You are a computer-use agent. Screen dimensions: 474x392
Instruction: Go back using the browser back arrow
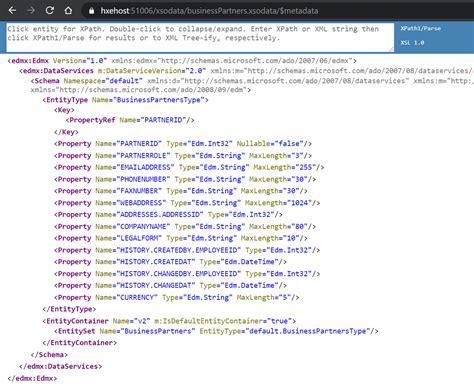pos(12,11)
